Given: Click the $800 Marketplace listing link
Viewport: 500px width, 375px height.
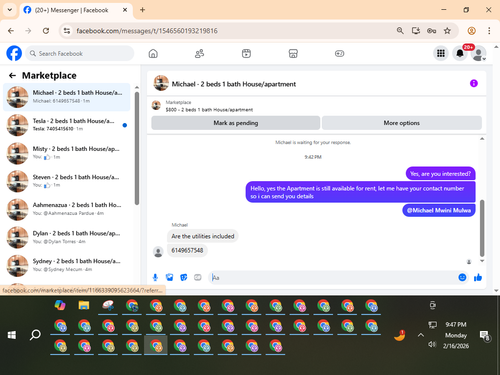Looking at the screenshot, I should pyautogui.click(x=209, y=110).
